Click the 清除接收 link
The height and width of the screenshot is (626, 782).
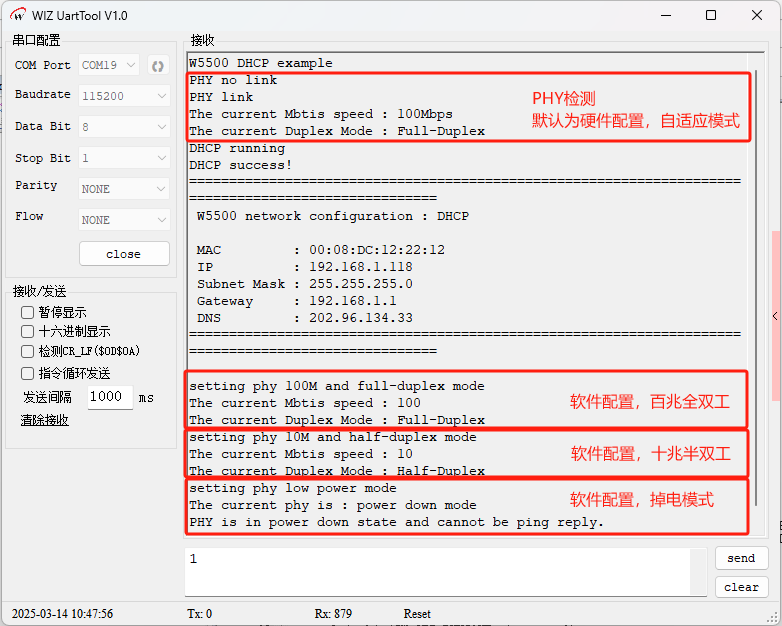tap(45, 420)
